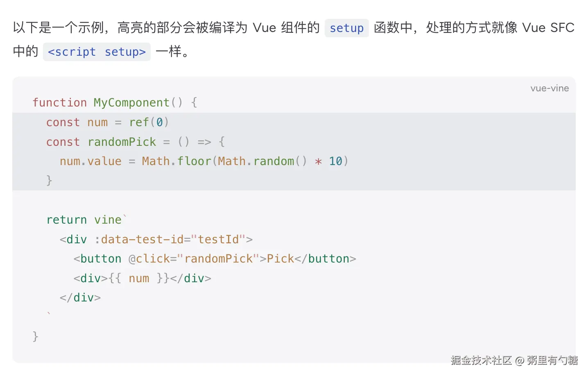
Task: Click the author name "粥里有勺糖"
Action: pos(552,360)
